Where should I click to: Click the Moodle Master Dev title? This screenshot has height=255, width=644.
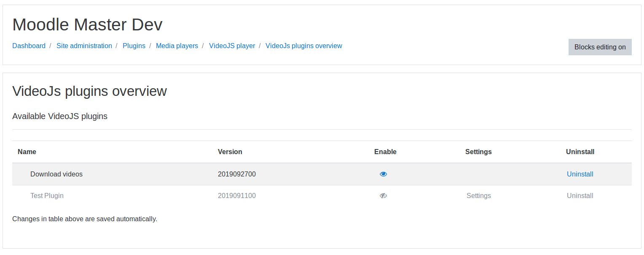(x=87, y=24)
